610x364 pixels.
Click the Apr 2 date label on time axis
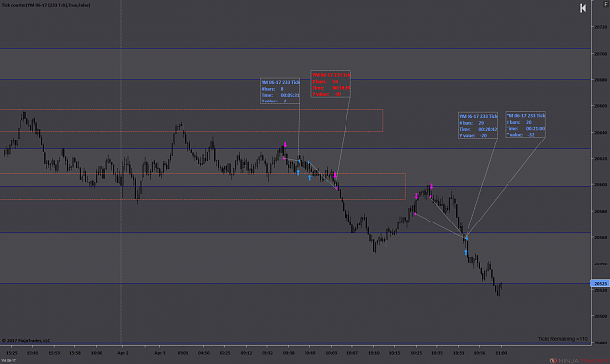(x=123, y=353)
